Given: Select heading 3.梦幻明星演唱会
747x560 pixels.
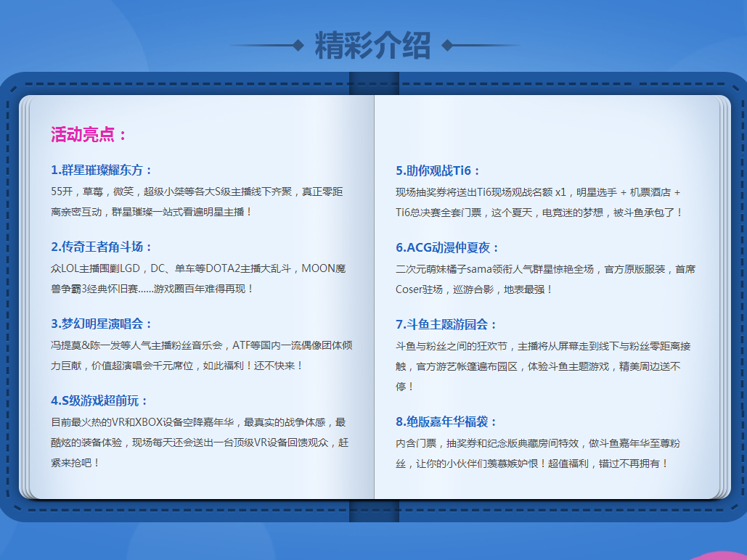Looking at the screenshot, I should tap(102, 324).
